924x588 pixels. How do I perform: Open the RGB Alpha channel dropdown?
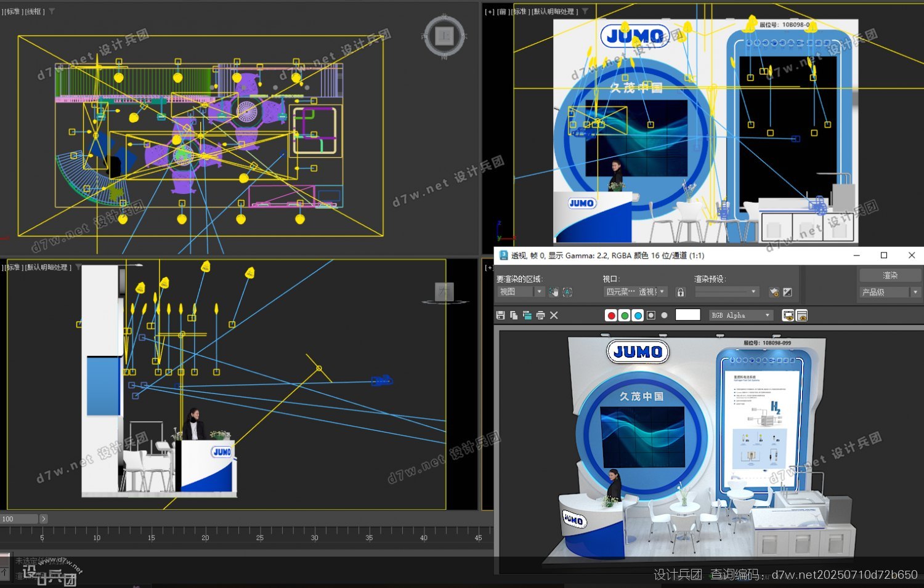(x=740, y=315)
